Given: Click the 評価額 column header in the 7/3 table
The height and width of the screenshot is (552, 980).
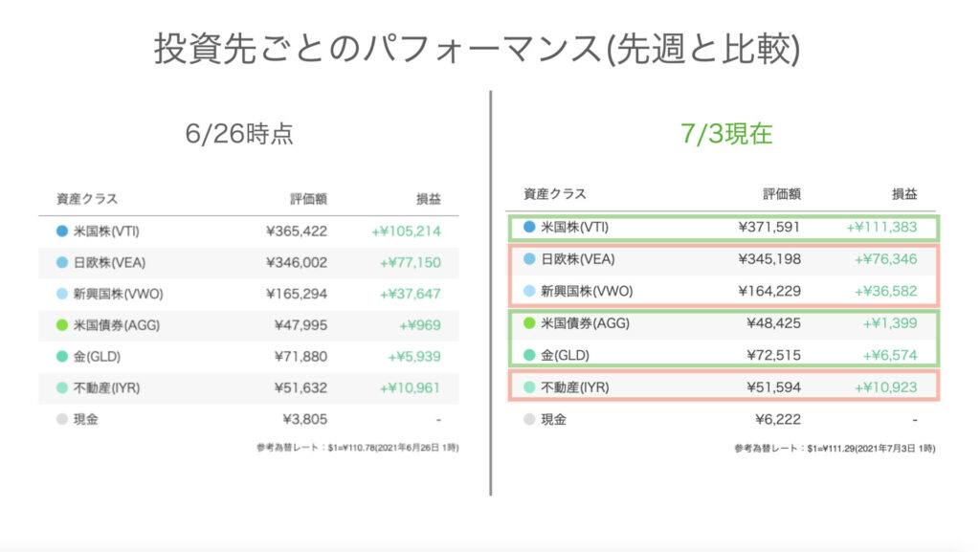Looking at the screenshot, I should [x=782, y=194].
